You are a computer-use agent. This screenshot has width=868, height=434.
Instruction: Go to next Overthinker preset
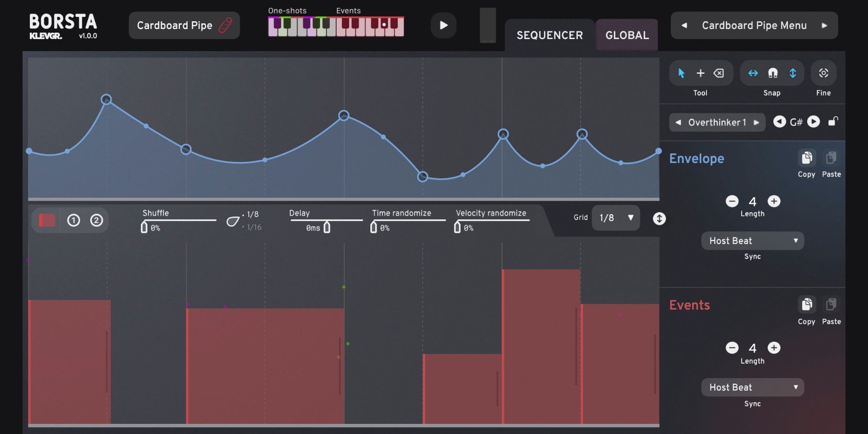(757, 122)
